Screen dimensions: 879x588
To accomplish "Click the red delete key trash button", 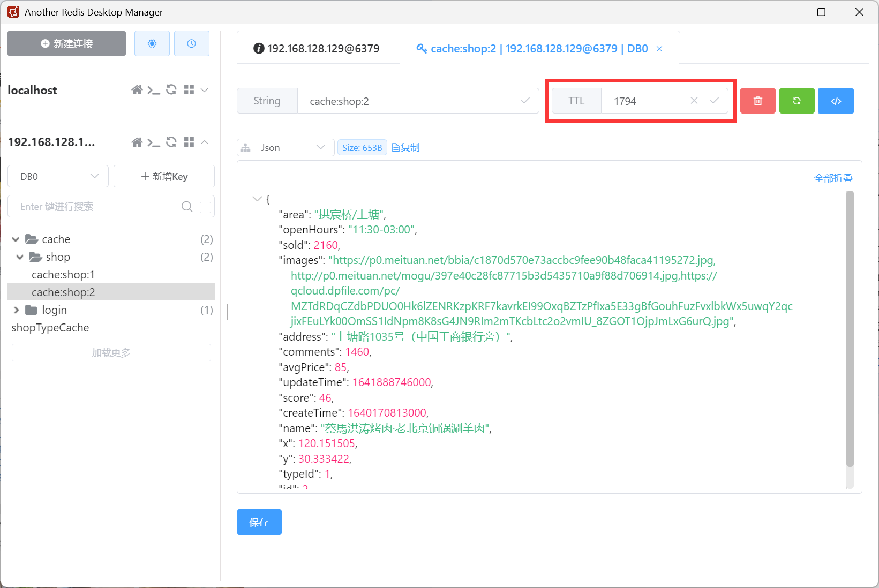I will 757,101.
